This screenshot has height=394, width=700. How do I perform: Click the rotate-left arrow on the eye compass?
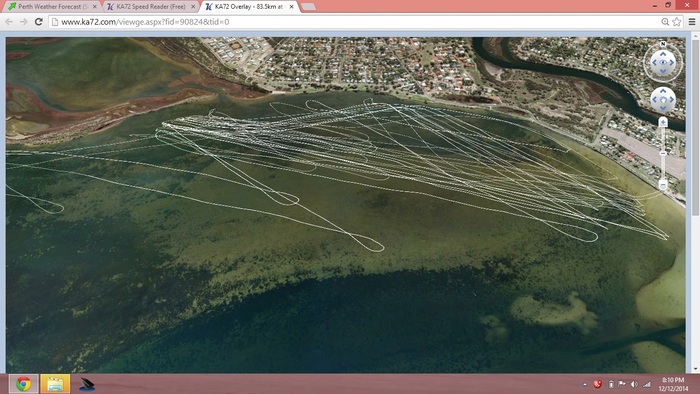pyautogui.click(x=654, y=63)
